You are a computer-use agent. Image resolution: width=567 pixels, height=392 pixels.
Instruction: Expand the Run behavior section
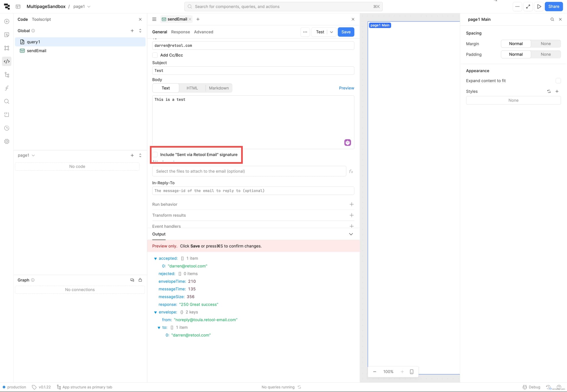[351, 204]
